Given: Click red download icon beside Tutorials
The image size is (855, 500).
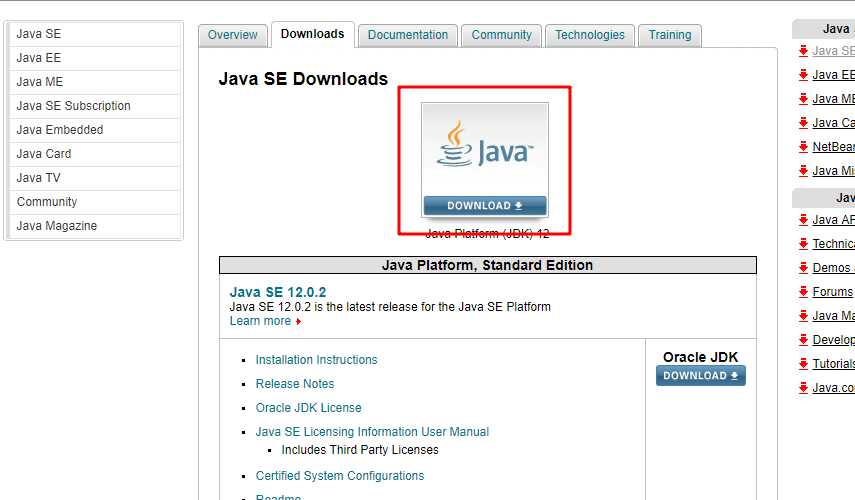Looking at the screenshot, I should 803,364.
